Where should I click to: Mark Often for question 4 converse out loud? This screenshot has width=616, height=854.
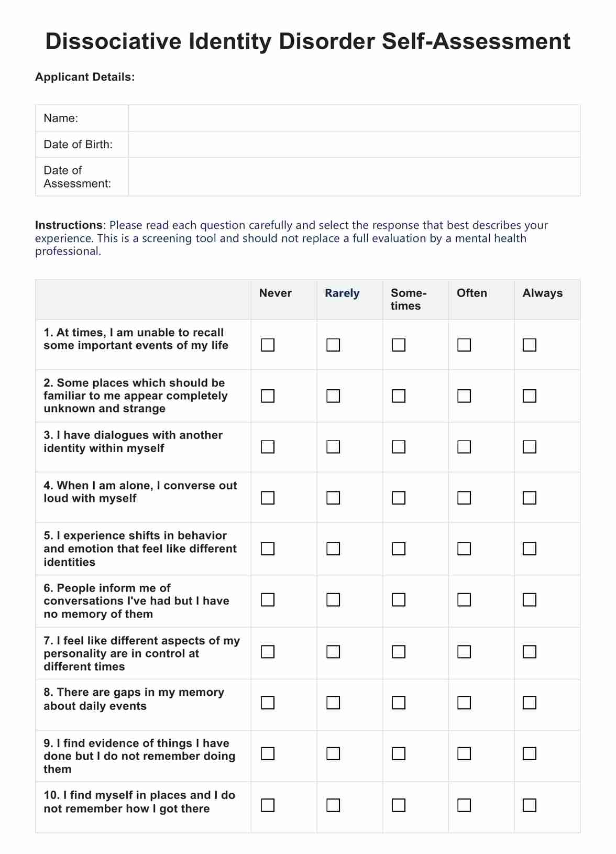pyautogui.click(x=464, y=498)
